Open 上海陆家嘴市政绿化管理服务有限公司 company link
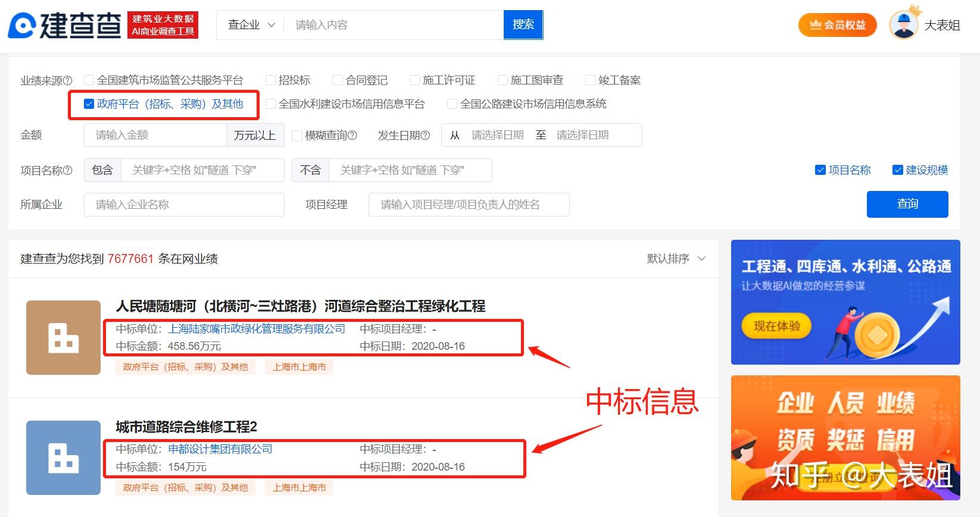This screenshot has width=980, height=517. (x=257, y=329)
